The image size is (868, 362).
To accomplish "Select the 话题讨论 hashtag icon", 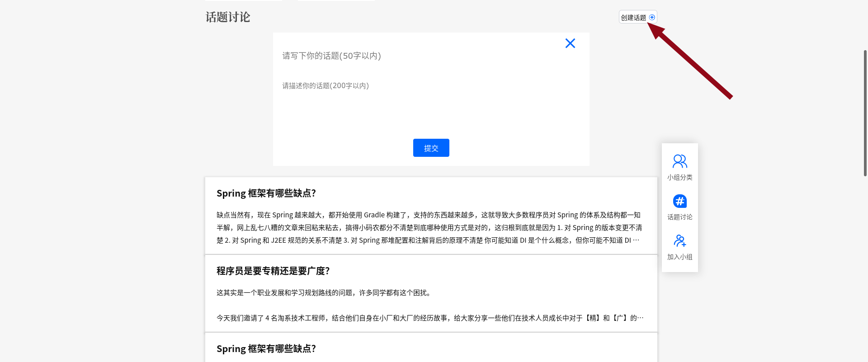I will [679, 201].
